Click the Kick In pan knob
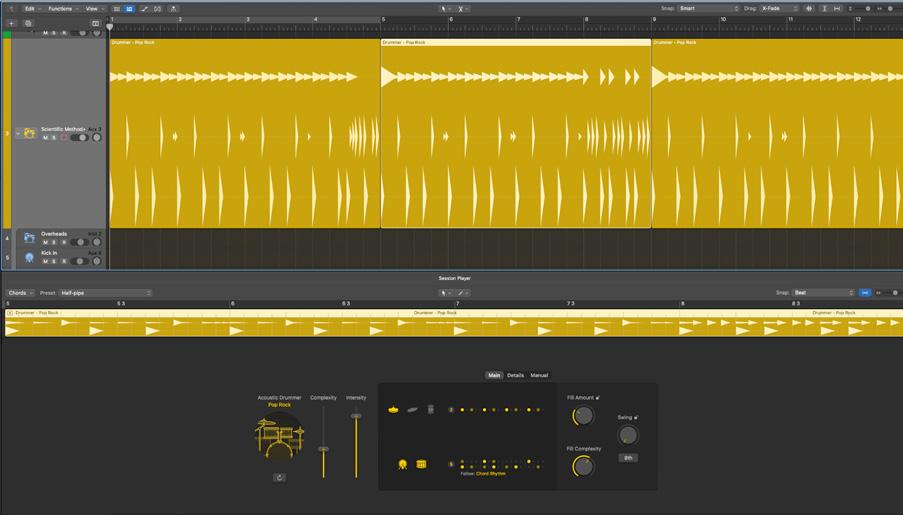 coord(97,261)
